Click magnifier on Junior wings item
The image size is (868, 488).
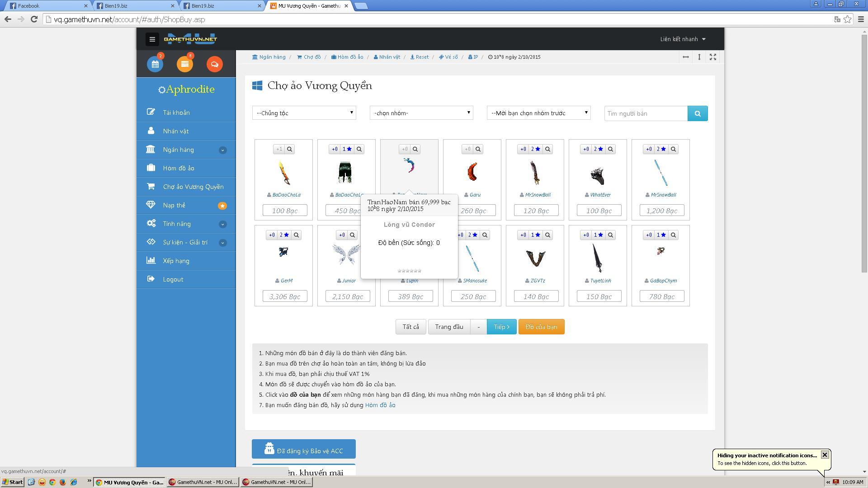click(x=353, y=235)
